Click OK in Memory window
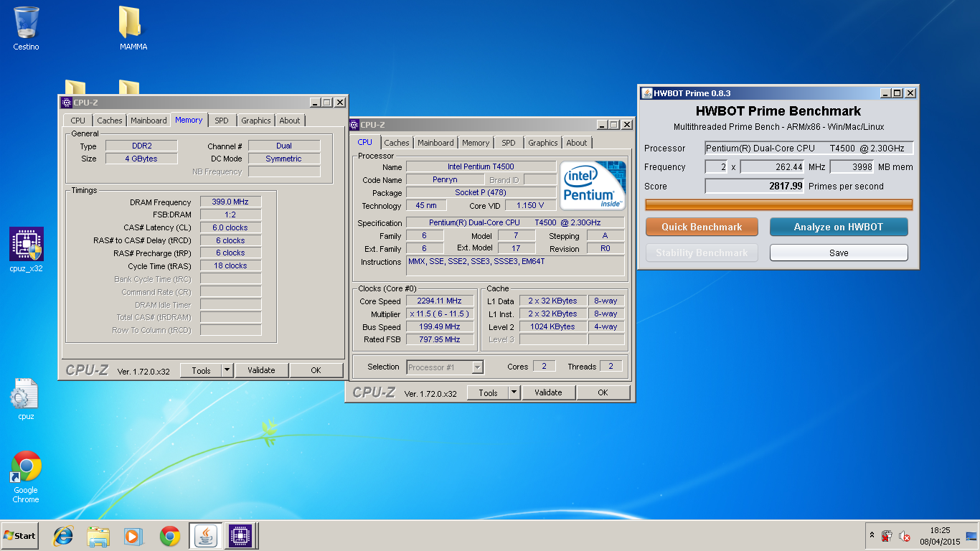 [316, 370]
